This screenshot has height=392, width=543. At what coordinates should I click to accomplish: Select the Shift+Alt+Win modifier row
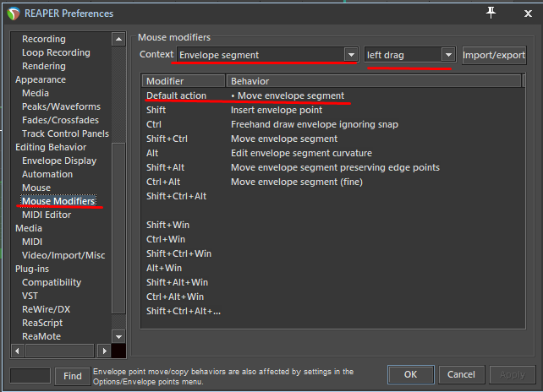[x=332, y=282]
